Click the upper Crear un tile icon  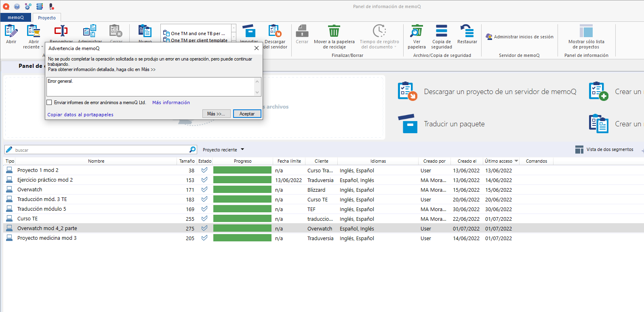pos(598,91)
